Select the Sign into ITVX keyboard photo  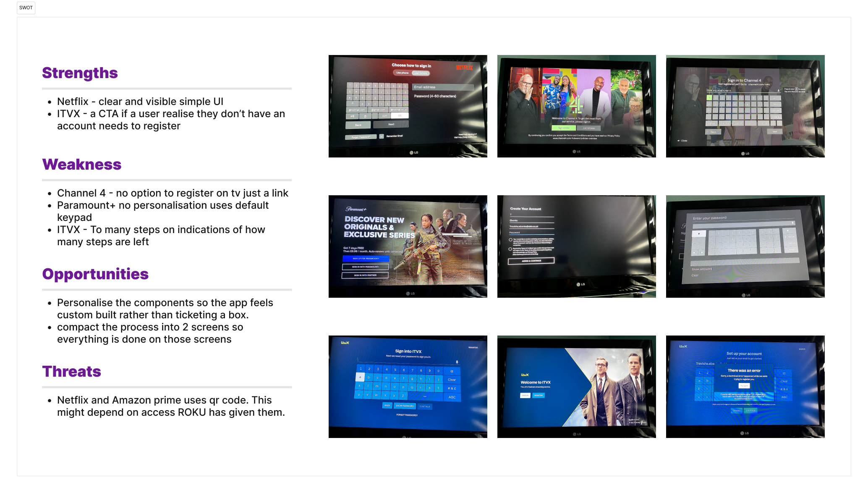click(408, 387)
